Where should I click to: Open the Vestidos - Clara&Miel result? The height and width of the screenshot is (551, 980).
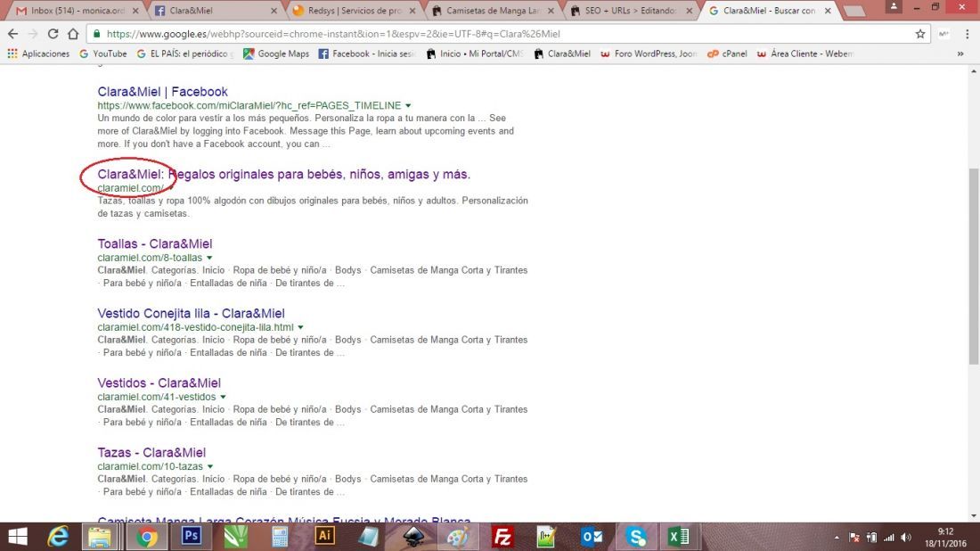(159, 382)
